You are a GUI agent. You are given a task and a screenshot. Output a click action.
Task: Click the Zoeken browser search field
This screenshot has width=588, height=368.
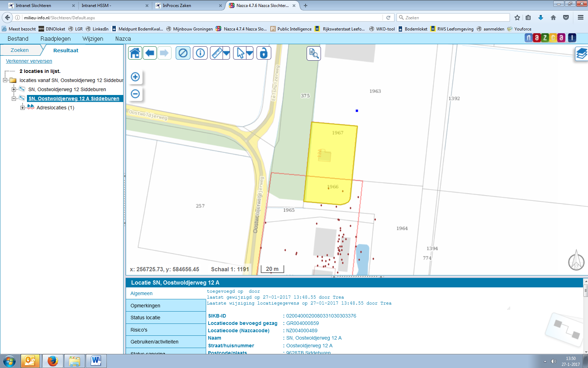coord(453,18)
